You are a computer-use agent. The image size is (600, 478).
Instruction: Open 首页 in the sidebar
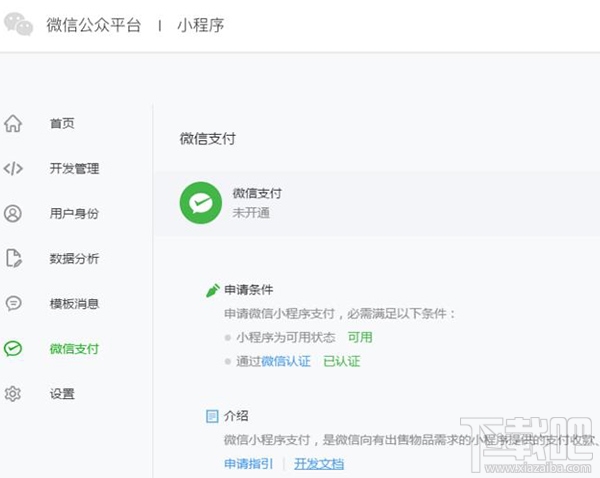[62, 124]
